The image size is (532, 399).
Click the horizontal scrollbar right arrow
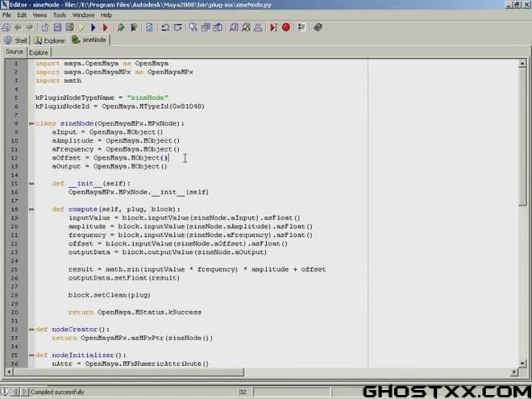514,372
